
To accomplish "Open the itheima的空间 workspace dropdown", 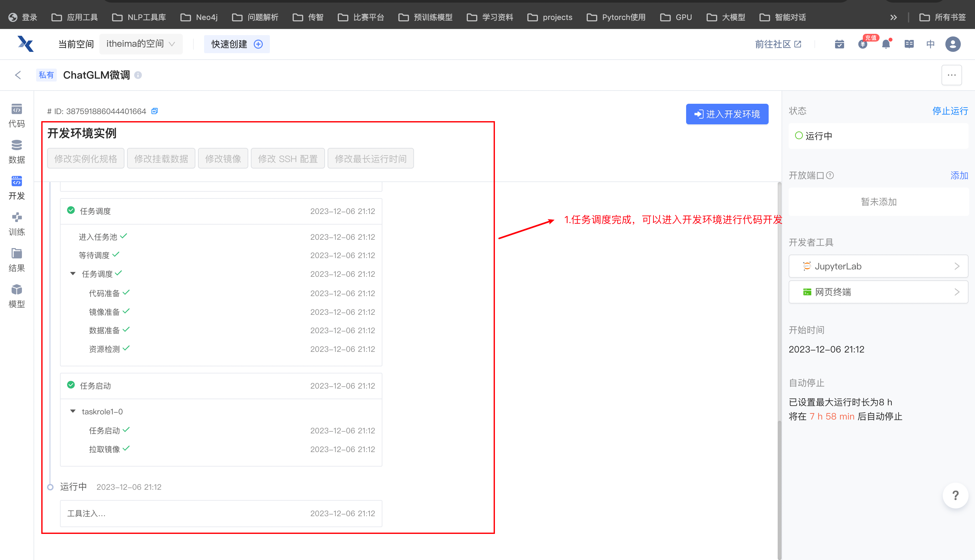I will (x=141, y=44).
